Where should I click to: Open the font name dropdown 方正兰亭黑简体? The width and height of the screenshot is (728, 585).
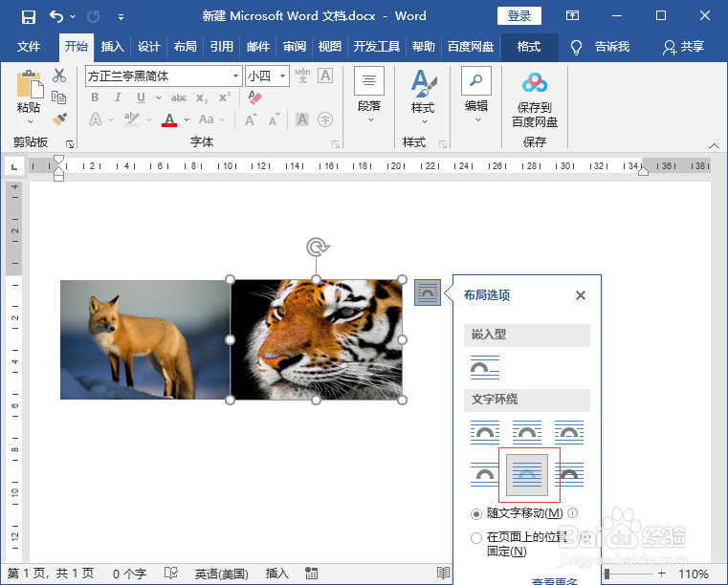tap(236, 76)
